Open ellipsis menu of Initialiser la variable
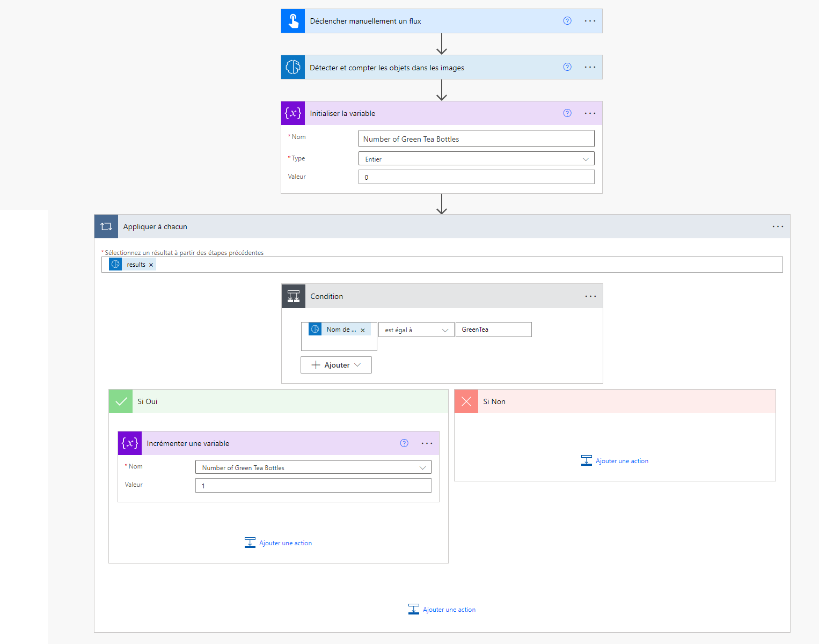 pos(590,113)
